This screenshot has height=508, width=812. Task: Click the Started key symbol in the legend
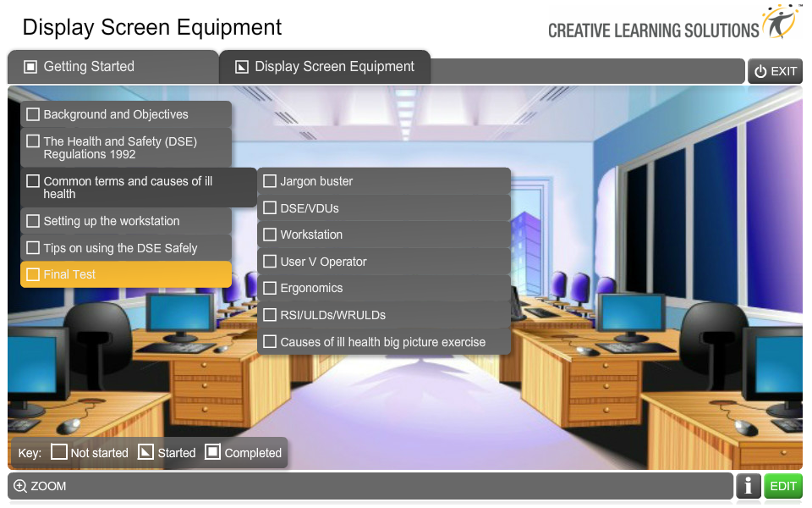coord(146,452)
